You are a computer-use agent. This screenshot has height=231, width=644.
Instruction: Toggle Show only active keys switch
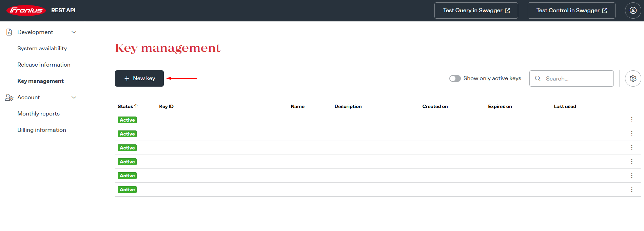(455, 78)
